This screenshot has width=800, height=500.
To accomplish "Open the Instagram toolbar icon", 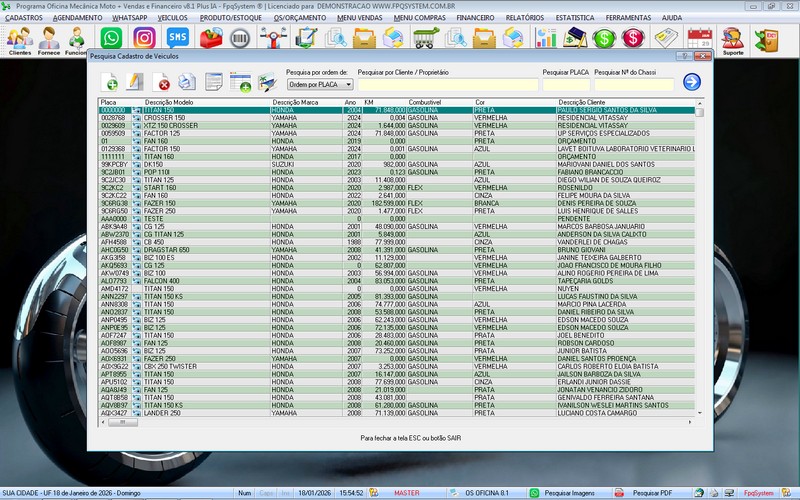I will coord(144,38).
